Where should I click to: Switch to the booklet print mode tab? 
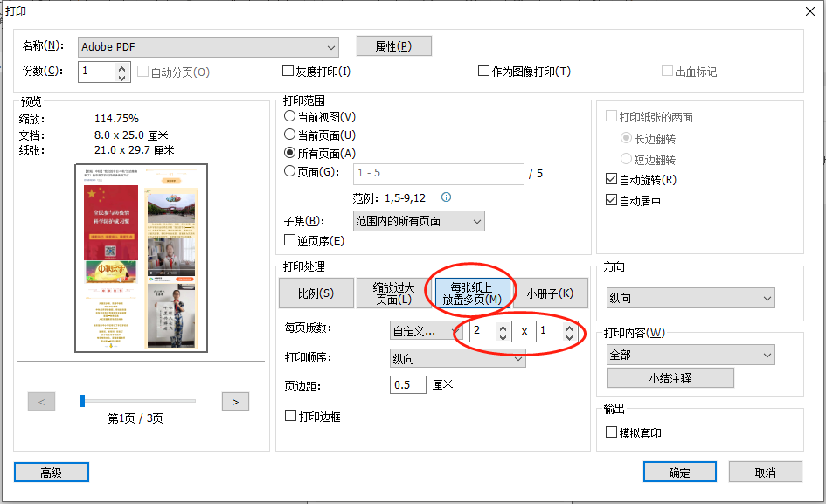(550, 293)
